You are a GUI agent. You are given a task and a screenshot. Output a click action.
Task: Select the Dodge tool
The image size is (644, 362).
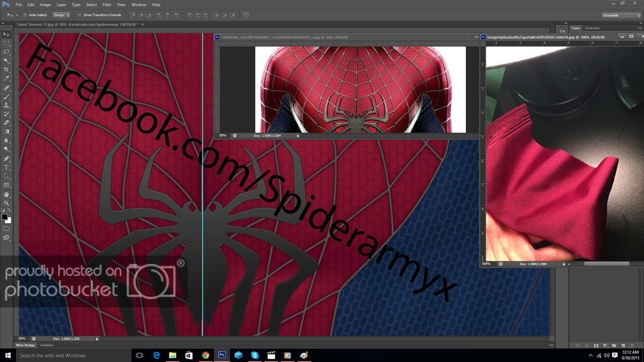tap(6, 150)
